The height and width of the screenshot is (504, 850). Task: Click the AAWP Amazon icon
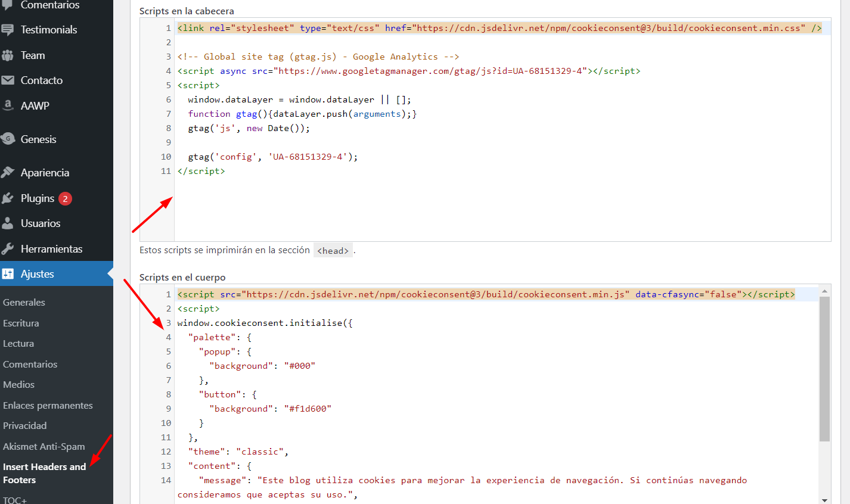pos(8,105)
